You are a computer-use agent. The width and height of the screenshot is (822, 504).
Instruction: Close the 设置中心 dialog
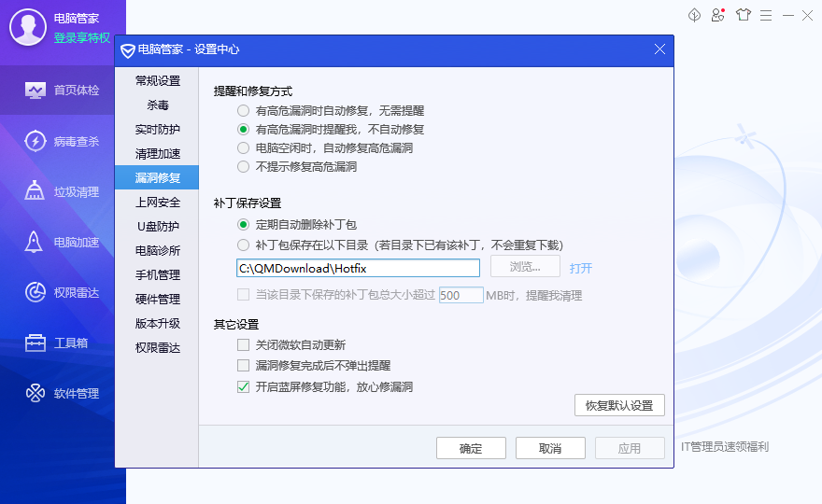coord(659,49)
